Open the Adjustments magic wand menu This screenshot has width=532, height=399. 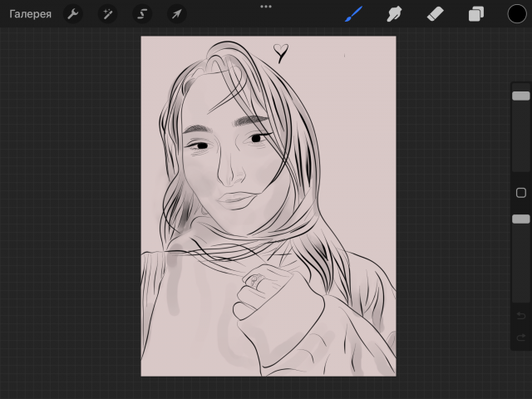click(107, 14)
